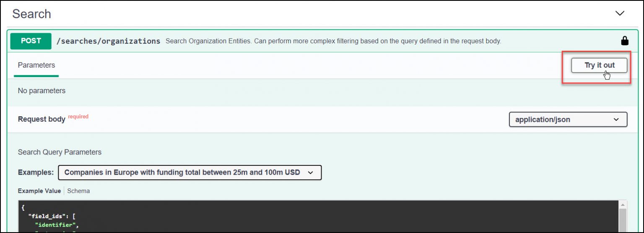The width and height of the screenshot is (644, 233).
Task: Click the /searches/organizations endpoint path
Action: 108,41
